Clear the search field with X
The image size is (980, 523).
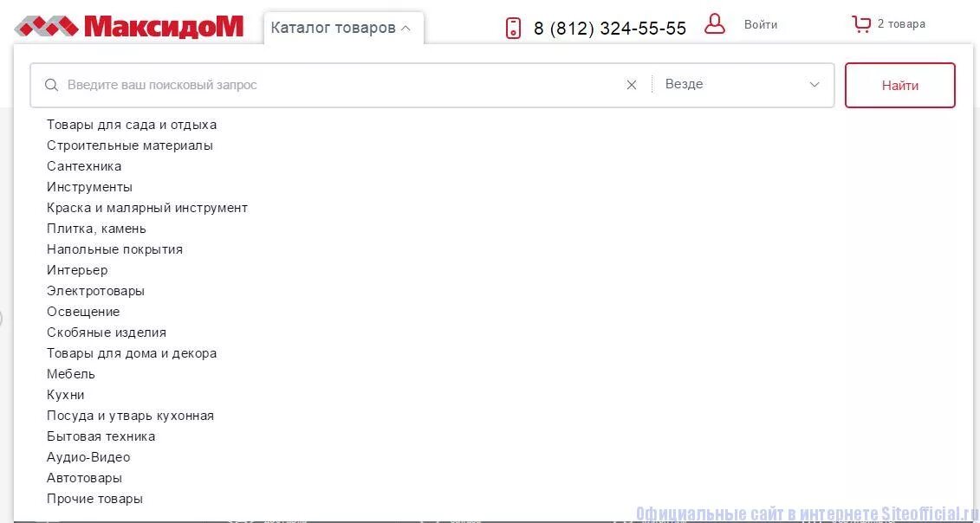coord(632,85)
